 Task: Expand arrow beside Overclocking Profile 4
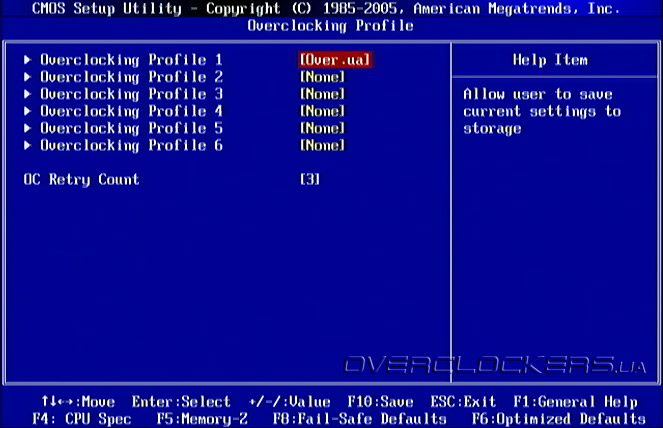coord(27,111)
